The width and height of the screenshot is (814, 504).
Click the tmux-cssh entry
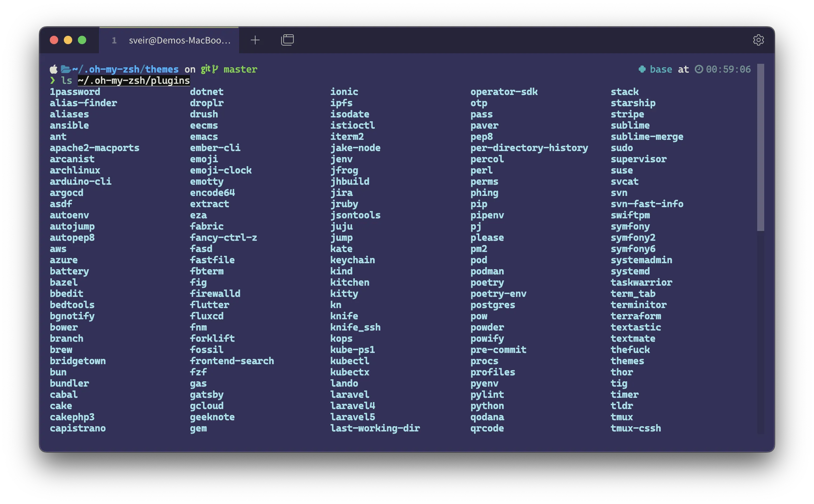coord(636,428)
